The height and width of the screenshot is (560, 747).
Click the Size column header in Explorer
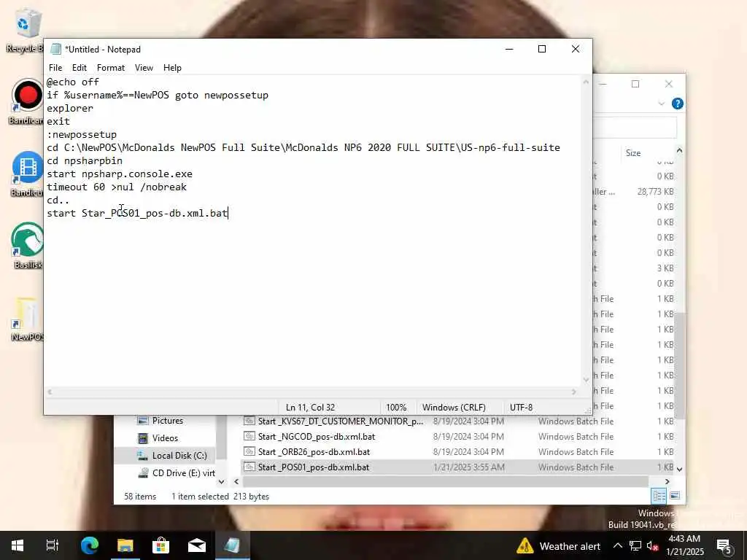(x=632, y=153)
